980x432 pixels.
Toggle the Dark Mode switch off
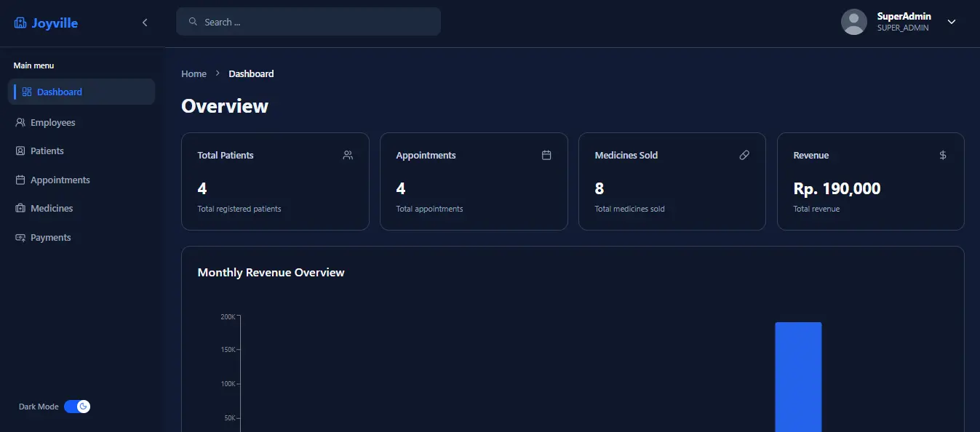77,407
